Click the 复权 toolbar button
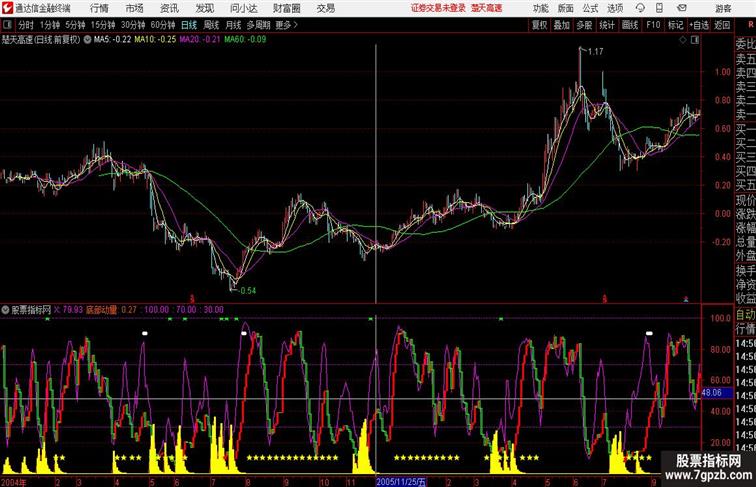Viewport: 756px width, 487px height. (x=540, y=25)
